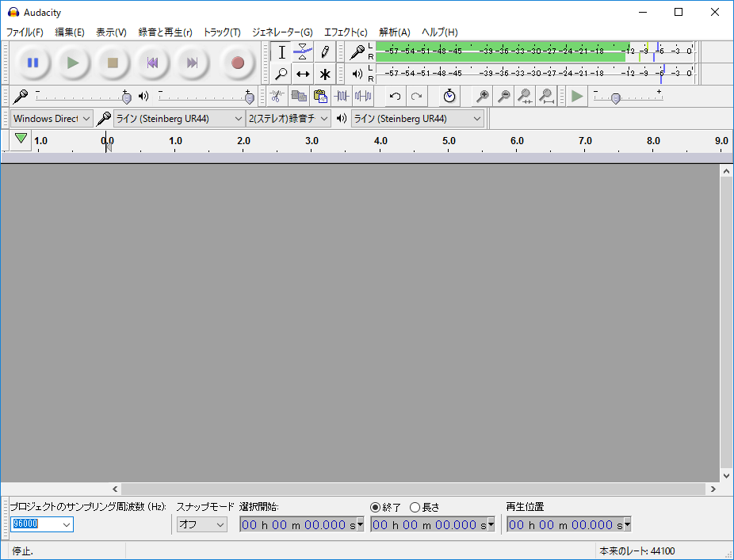Select the Envelope tool
This screenshot has width=734, height=560.
point(303,52)
